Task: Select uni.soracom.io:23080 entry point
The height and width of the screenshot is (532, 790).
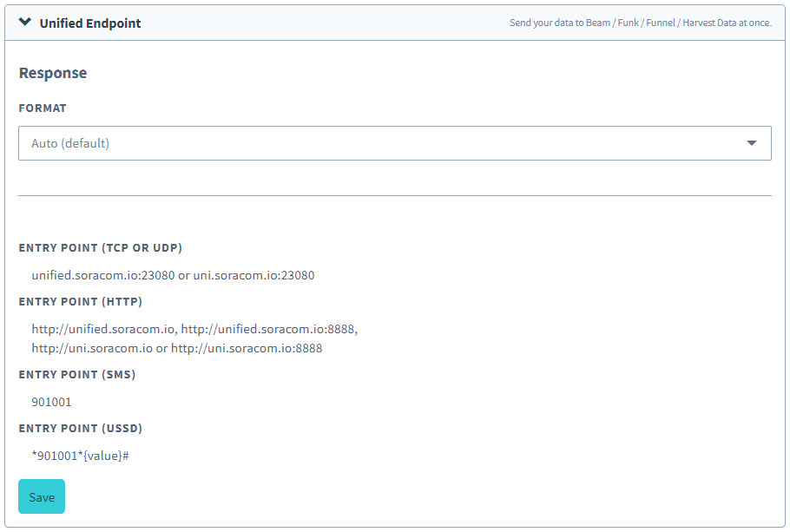Action: pyautogui.click(x=252, y=275)
